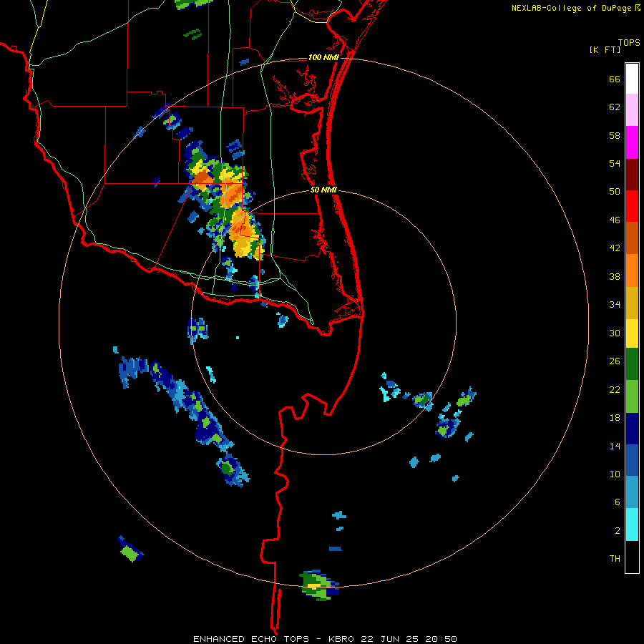Viewport: 644px width, 644px height.
Task: Click the dark green legend swatch
Action: [632, 364]
